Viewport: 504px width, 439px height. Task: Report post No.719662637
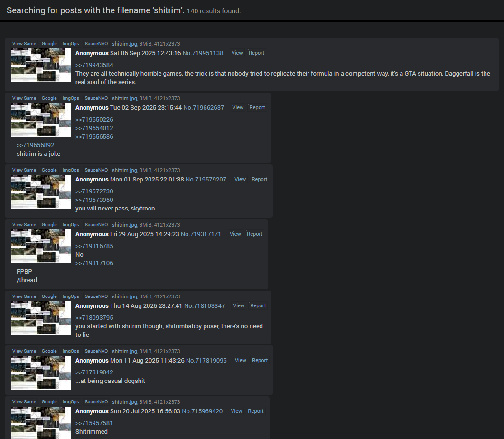point(257,108)
